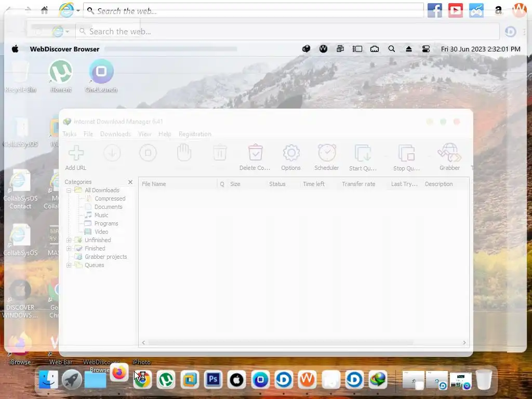This screenshot has height=399, width=532.
Task: Open Facebook shortcut in top web bar
Action: point(435,10)
